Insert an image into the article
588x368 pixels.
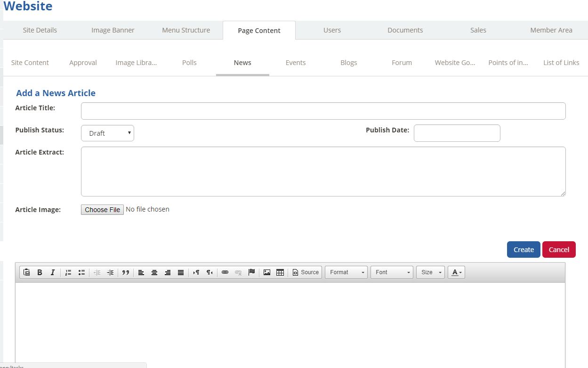[x=267, y=272]
